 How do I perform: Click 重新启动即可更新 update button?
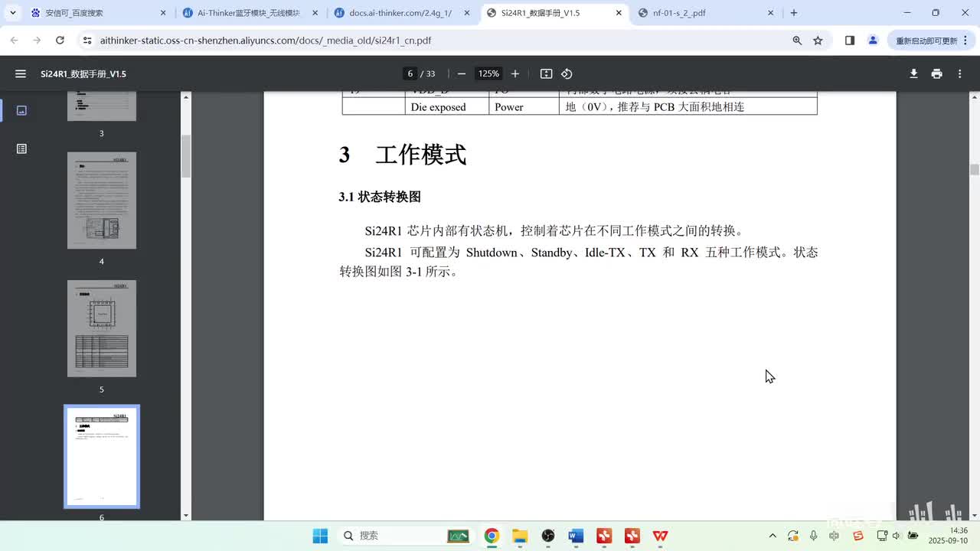[x=926, y=41]
